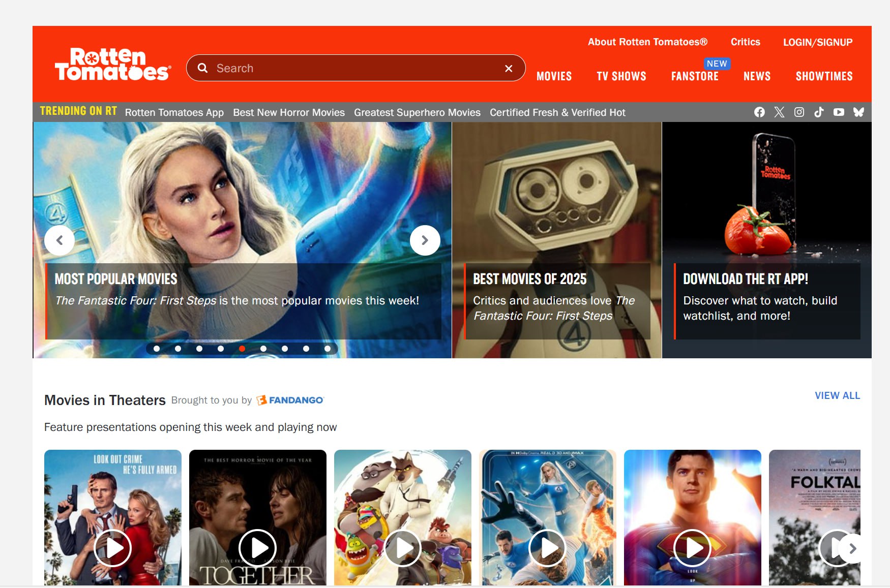Play trailer on animated animals poster
The width and height of the screenshot is (890, 588).
click(403, 548)
